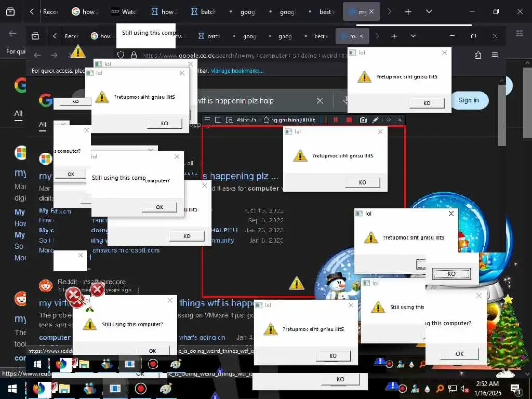
Task: Click the outermost browser's vertical scrollbar
Action: [x=527, y=102]
